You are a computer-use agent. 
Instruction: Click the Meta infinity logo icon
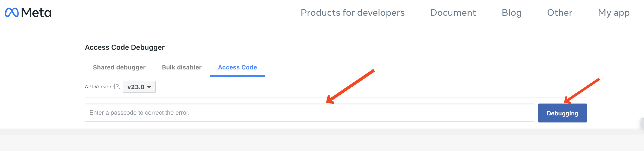point(12,12)
